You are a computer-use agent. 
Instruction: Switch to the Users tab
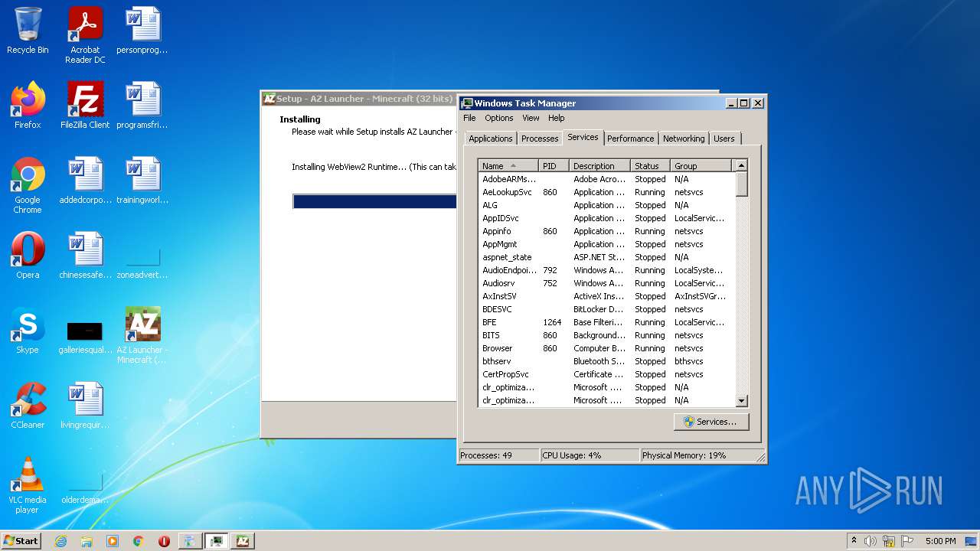[x=724, y=139]
